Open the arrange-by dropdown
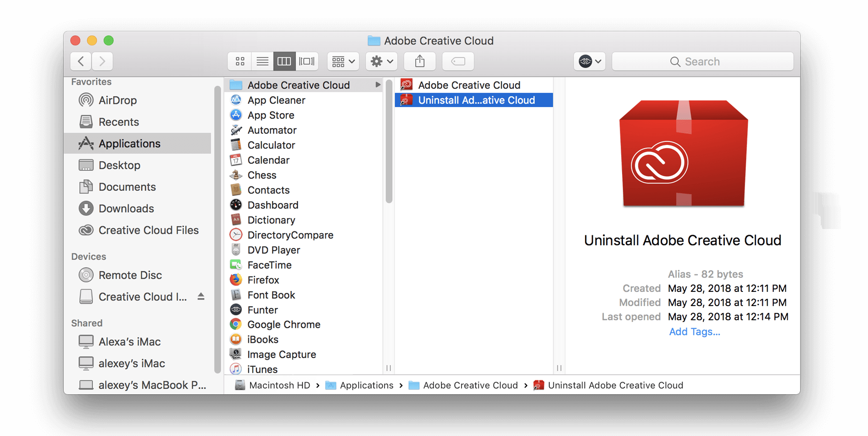Image resolution: width=868 pixels, height=436 pixels. pos(343,61)
